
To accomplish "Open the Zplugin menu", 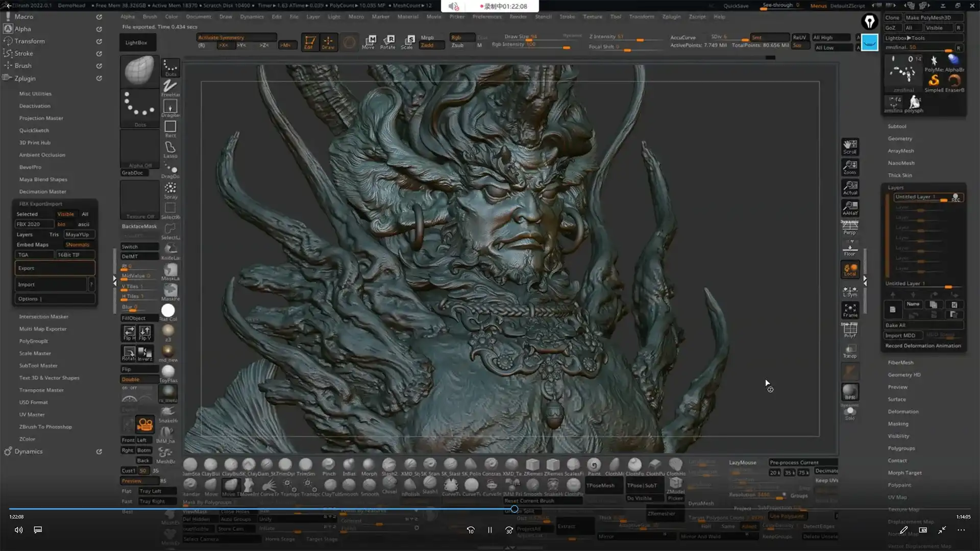I will point(671,16).
